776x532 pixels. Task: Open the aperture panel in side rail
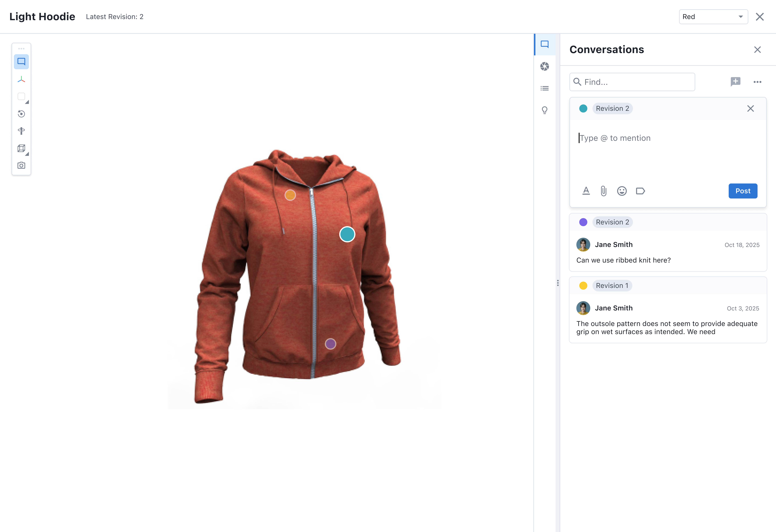pyautogui.click(x=545, y=66)
